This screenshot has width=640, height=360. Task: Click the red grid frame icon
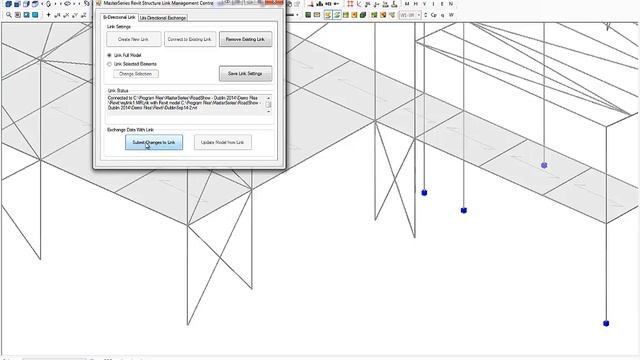pos(350,4)
